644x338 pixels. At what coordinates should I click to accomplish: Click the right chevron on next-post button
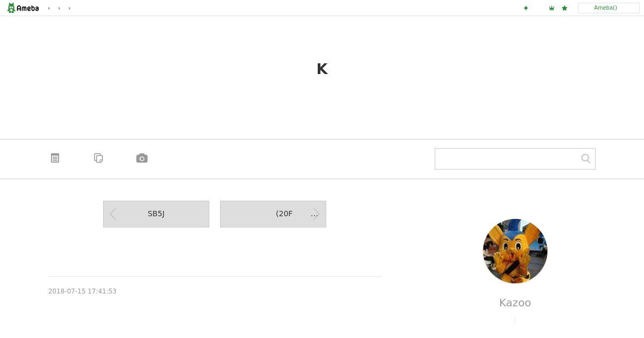(316, 214)
